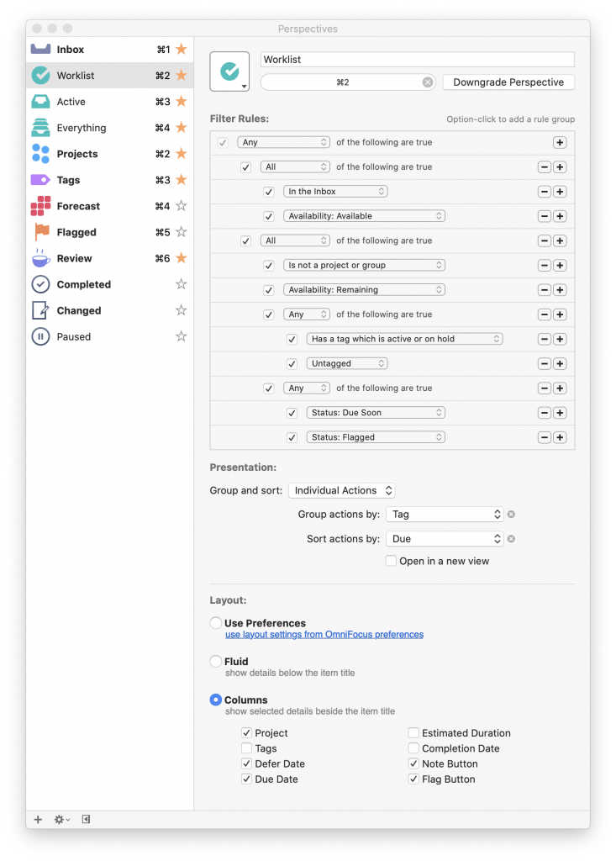Enable the Tags column checkbox
The width and height of the screenshot is (616, 861).
coord(246,747)
